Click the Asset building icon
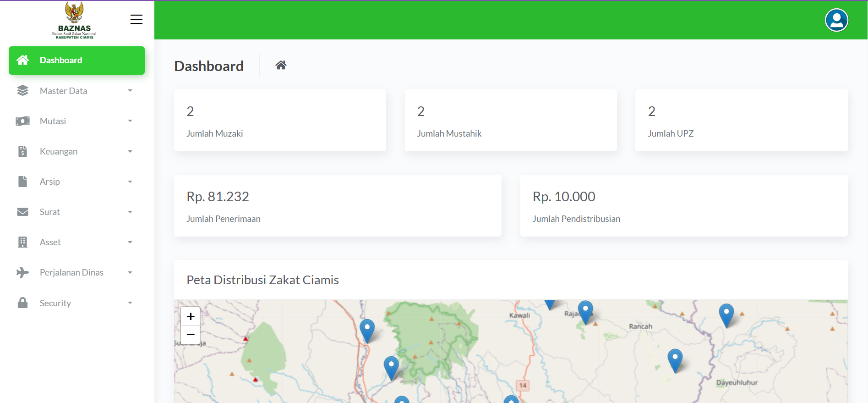The width and height of the screenshot is (868, 403). pos(22,242)
